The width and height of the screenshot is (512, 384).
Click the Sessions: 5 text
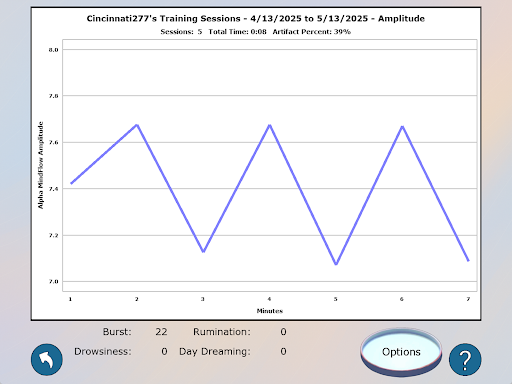tap(181, 32)
